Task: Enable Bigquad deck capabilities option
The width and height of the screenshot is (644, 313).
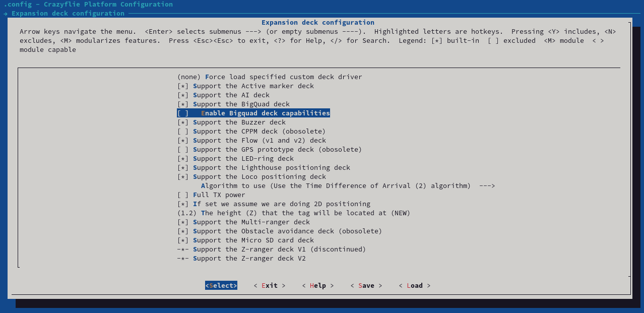Action: pyautogui.click(x=253, y=113)
